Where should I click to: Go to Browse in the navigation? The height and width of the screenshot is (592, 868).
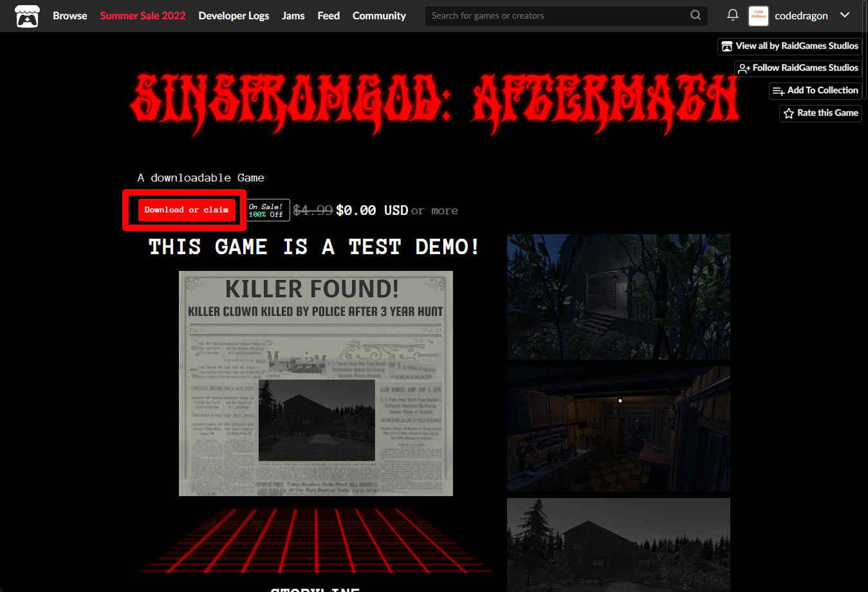coord(69,15)
